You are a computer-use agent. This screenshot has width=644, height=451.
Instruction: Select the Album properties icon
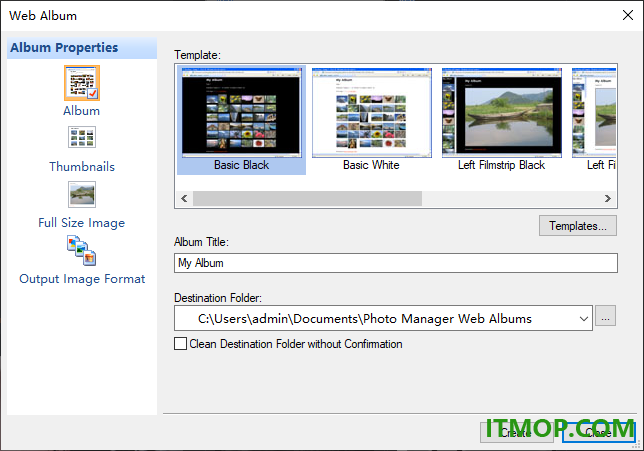(82, 83)
